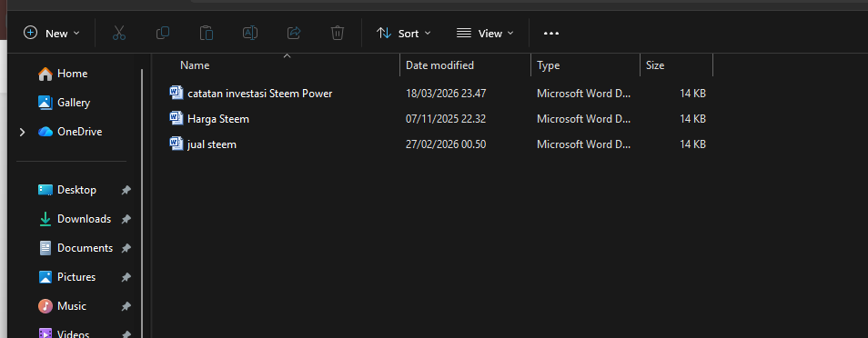Select file catatan investasi Steem Power
Image resolution: width=868 pixels, height=338 pixels.
click(x=260, y=94)
